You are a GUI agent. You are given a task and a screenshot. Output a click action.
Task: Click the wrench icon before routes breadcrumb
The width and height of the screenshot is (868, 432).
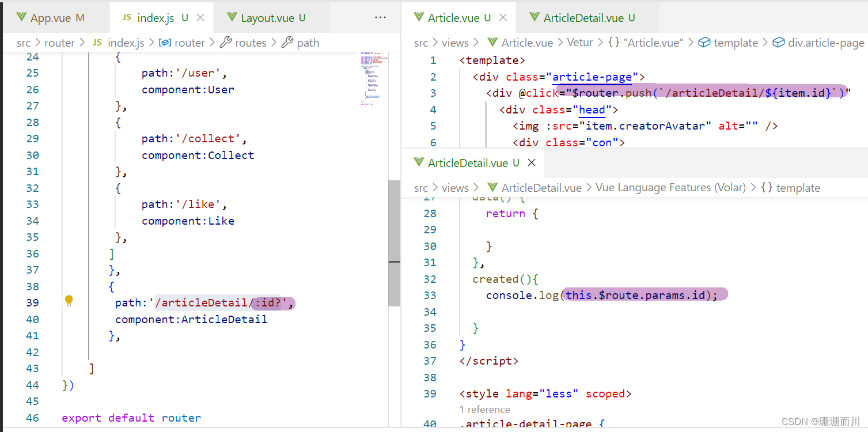coord(226,43)
